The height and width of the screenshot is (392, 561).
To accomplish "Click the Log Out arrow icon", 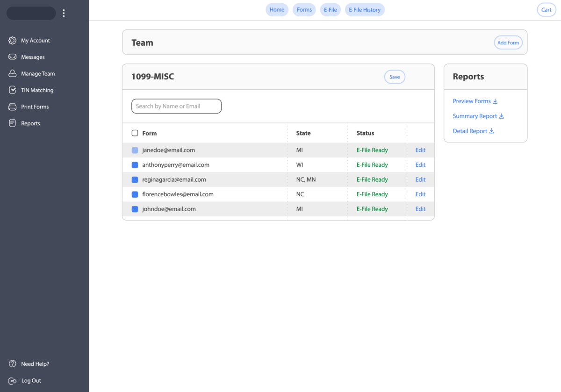I will [13, 381].
